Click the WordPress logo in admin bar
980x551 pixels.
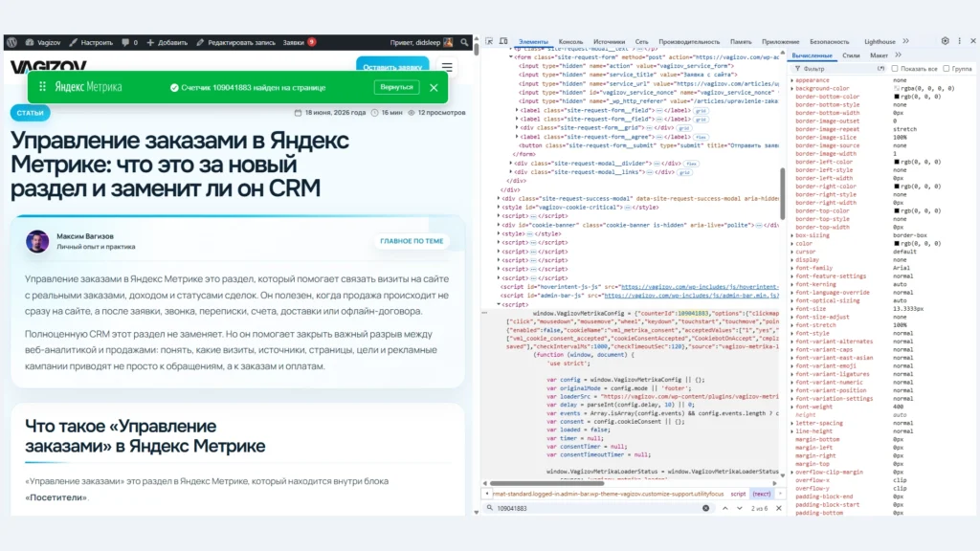(11, 42)
